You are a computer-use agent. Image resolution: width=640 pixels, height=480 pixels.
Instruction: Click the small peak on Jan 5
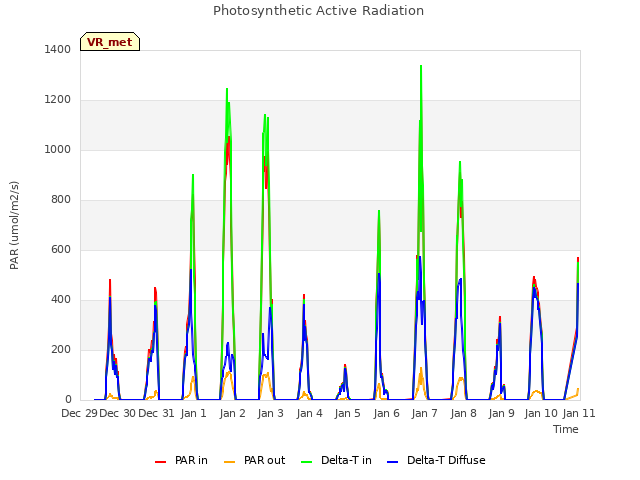pos(345,366)
